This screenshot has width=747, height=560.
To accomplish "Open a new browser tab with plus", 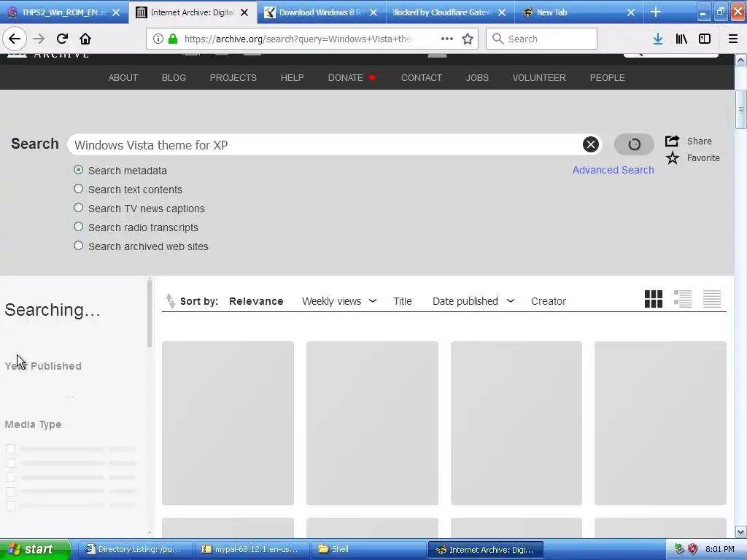I will point(656,12).
